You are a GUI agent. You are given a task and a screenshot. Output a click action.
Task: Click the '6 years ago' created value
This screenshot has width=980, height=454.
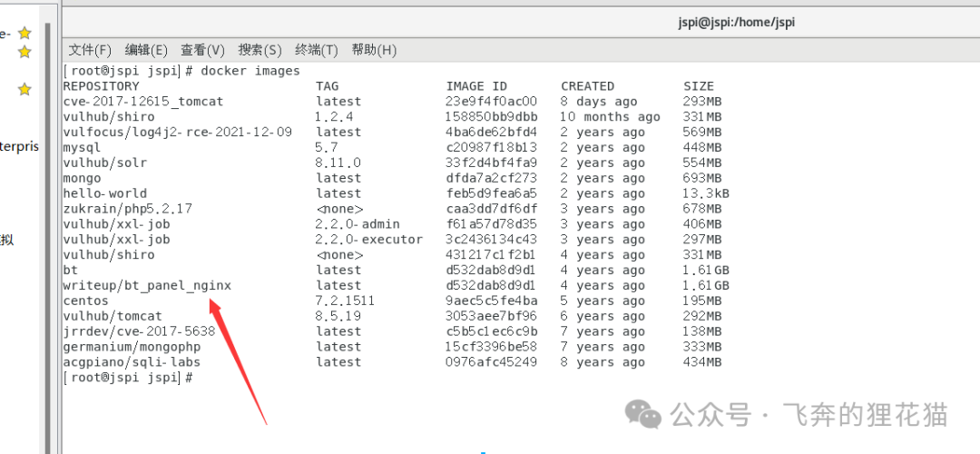tap(603, 316)
